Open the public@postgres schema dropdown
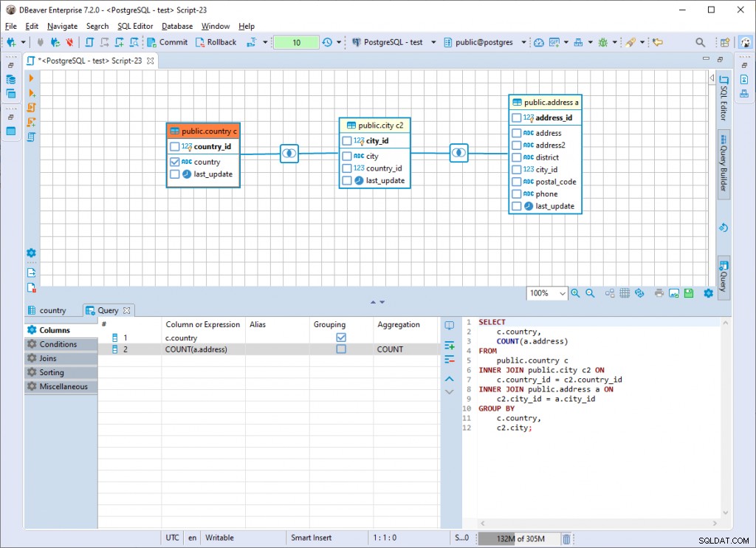The image size is (756, 548). pos(523,42)
